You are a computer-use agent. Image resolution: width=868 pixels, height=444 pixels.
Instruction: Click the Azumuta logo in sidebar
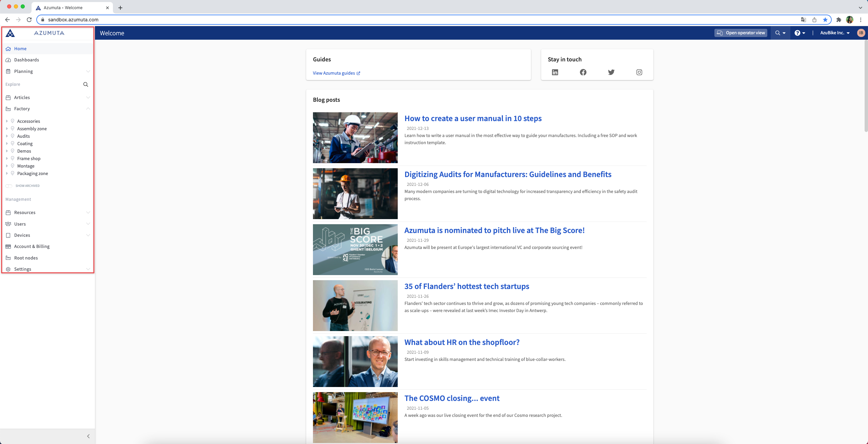11,33
